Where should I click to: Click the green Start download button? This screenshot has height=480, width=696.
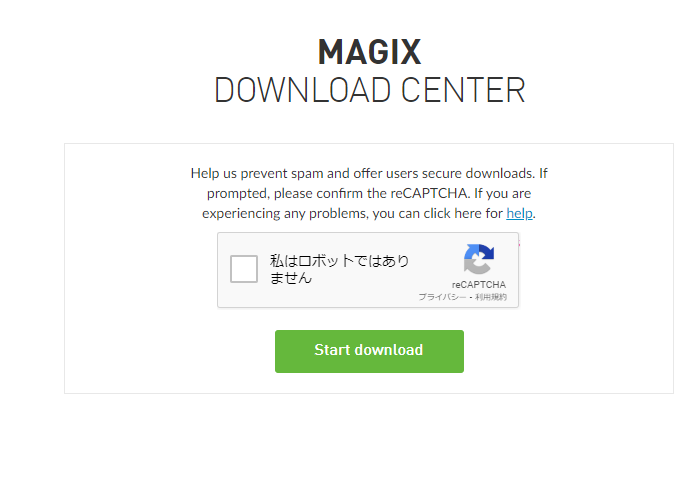(369, 351)
